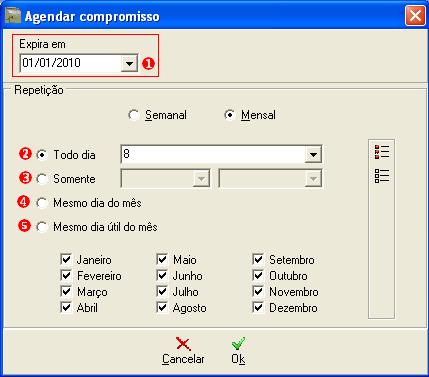
Task: Click the Agendar compromisso title bar icon
Action: tap(14, 15)
